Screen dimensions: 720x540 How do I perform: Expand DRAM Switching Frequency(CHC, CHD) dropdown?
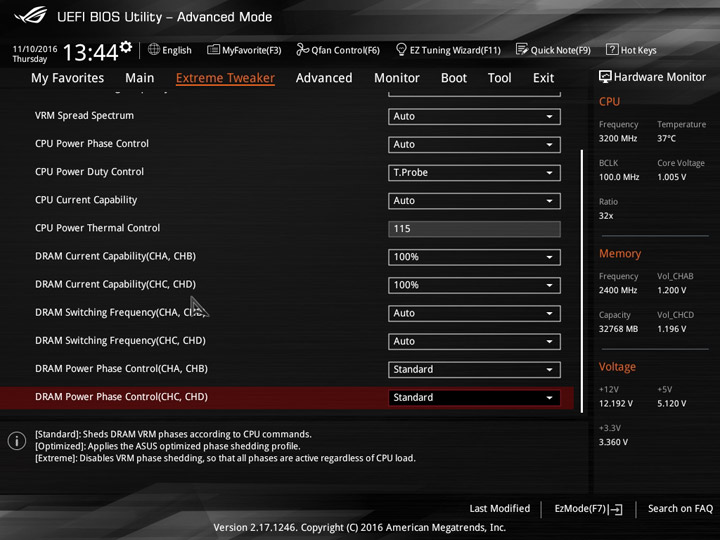[474, 341]
